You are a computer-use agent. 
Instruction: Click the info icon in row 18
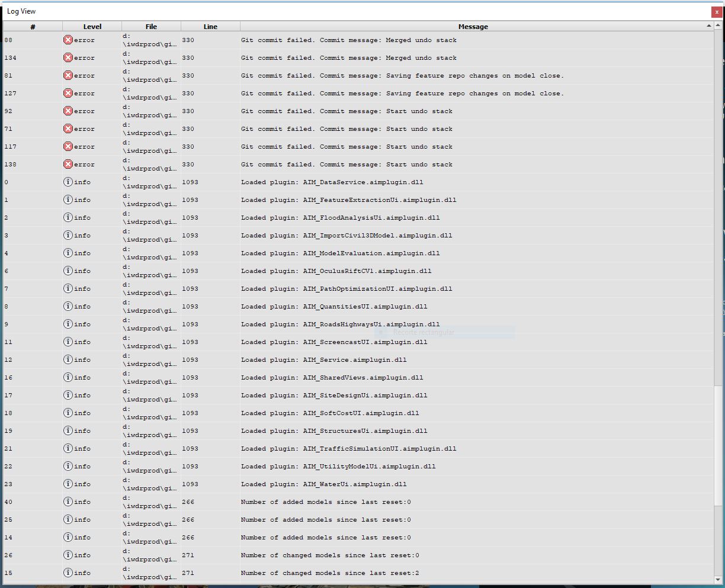pyautogui.click(x=68, y=413)
